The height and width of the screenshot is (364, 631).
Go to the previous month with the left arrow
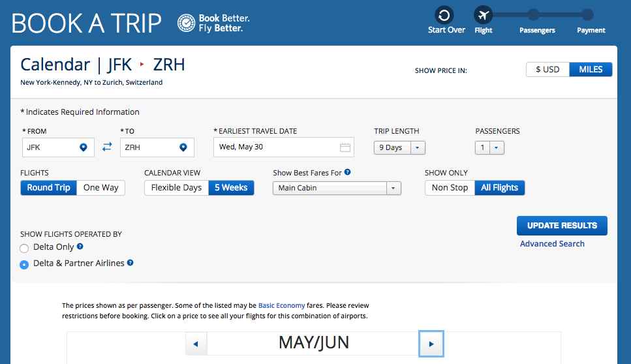click(196, 344)
